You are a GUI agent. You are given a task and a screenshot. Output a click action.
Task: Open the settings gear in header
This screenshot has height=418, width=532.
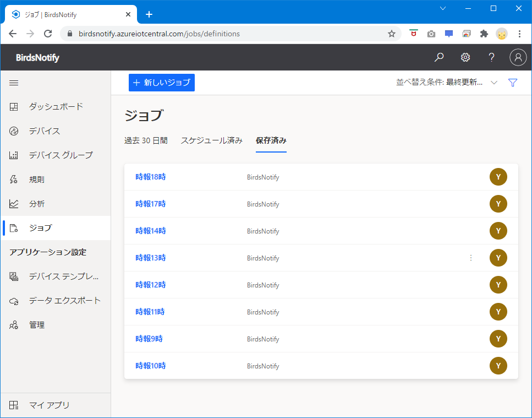click(x=465, y=57)
